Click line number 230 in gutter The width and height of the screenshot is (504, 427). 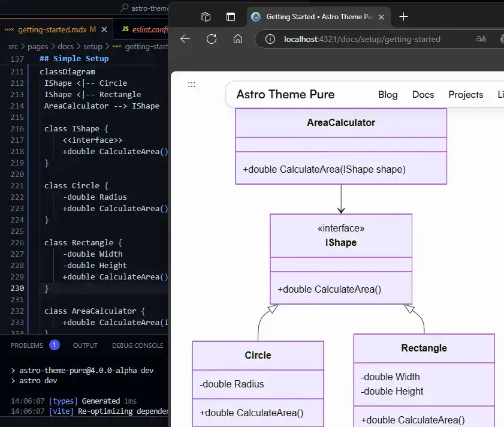click(17, 288)
